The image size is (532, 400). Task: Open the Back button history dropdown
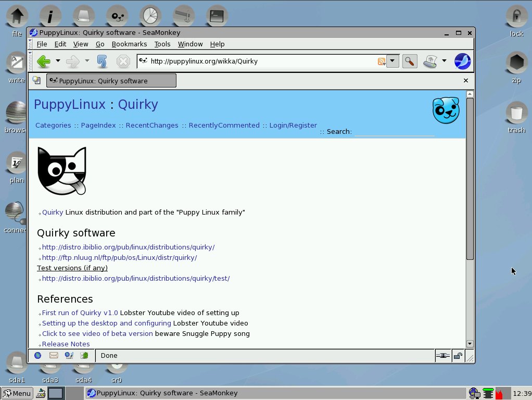(58, 61)
